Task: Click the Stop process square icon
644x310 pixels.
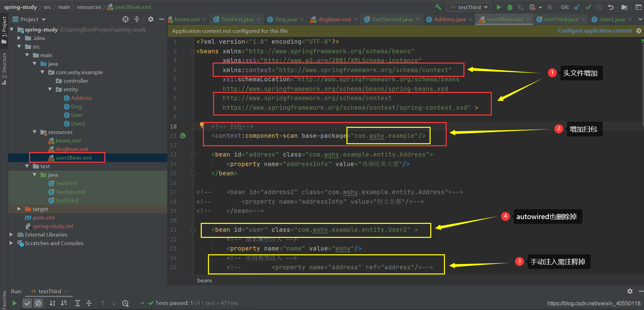Action: [550, 7]
